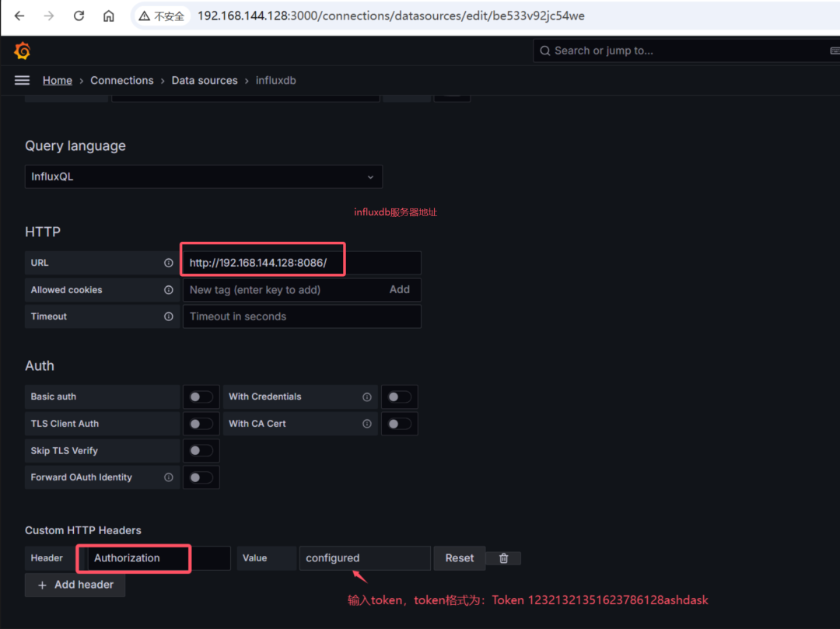Enable the Basic auth toggle
This screenshot has height=629, width=840.
(x=201, y=397)
